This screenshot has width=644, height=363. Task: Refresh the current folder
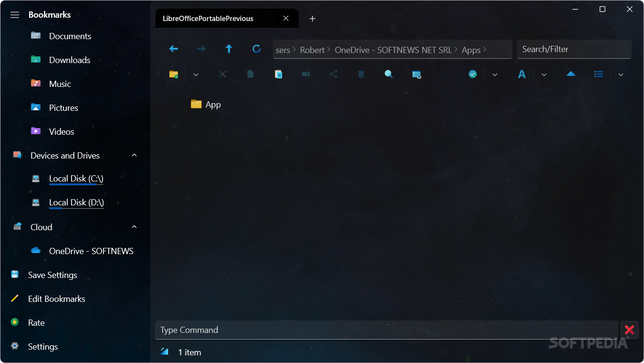256,49
